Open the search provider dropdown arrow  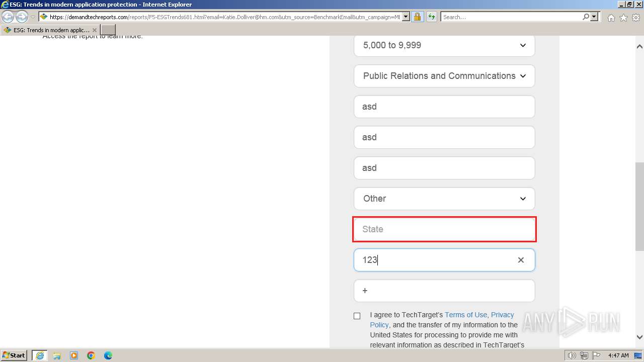point(594,17)
